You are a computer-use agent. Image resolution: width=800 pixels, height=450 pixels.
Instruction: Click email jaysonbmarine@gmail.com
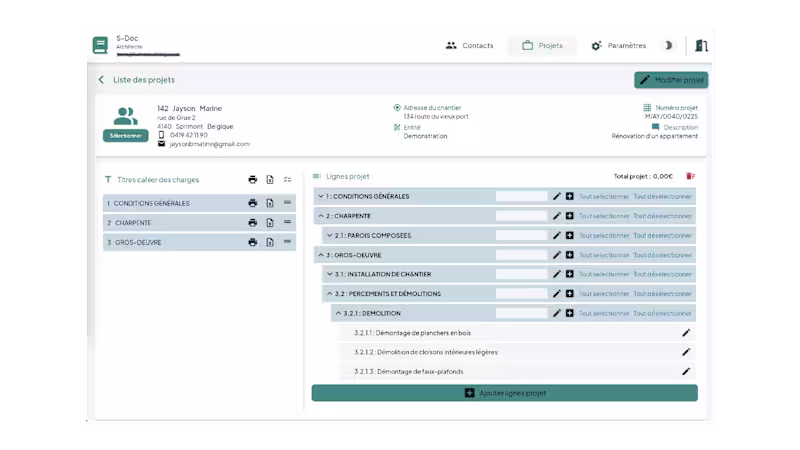pos(210,144)
